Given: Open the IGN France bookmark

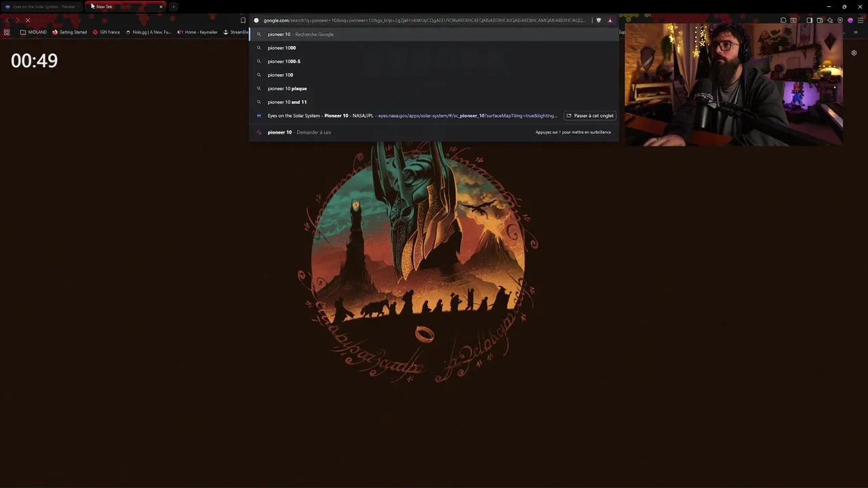Looking at the screenshot, I should (106, 32).
